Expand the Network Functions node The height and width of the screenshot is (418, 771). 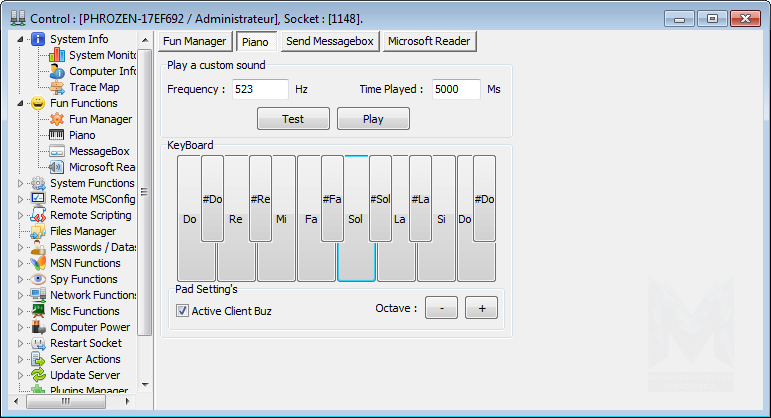[23, 295]
